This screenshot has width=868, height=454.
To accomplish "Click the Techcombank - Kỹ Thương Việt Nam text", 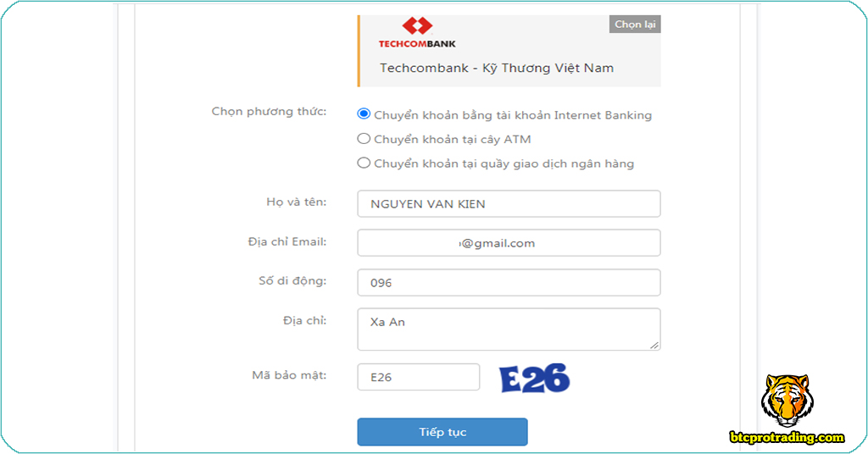I will pyautogui.click(x=497, y=68).
